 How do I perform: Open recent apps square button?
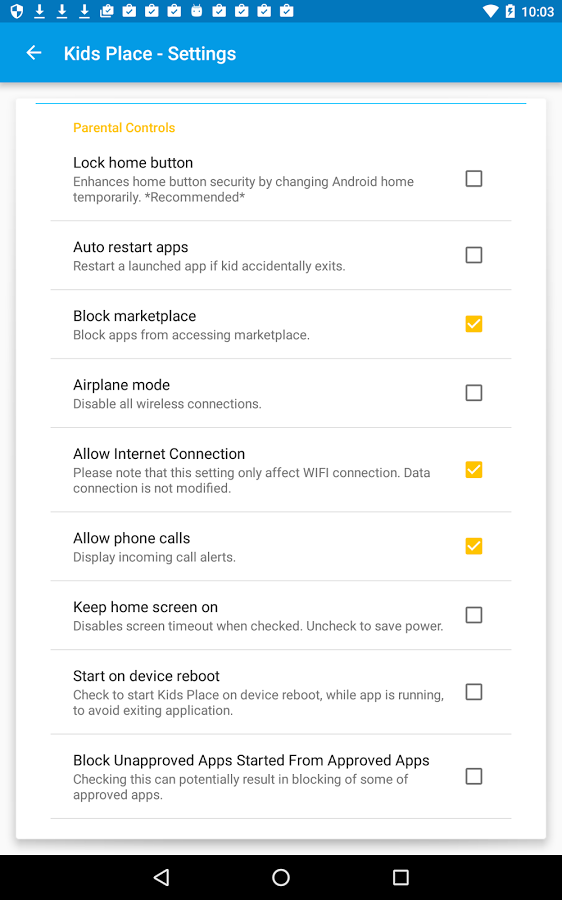400,876
